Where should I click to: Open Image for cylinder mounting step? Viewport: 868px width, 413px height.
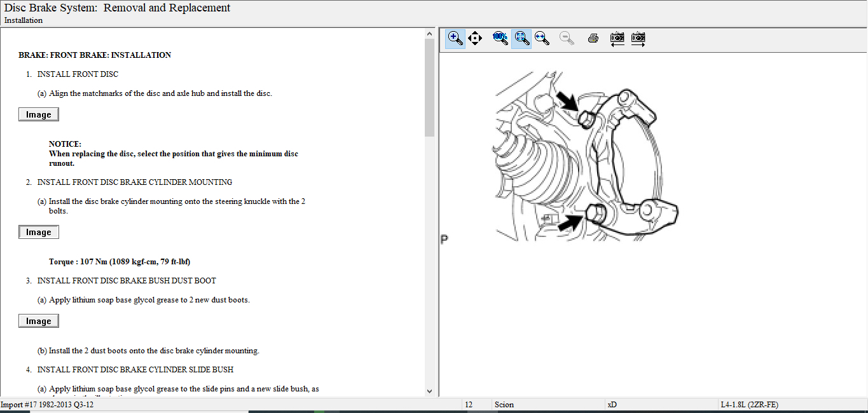coord(39,232)
